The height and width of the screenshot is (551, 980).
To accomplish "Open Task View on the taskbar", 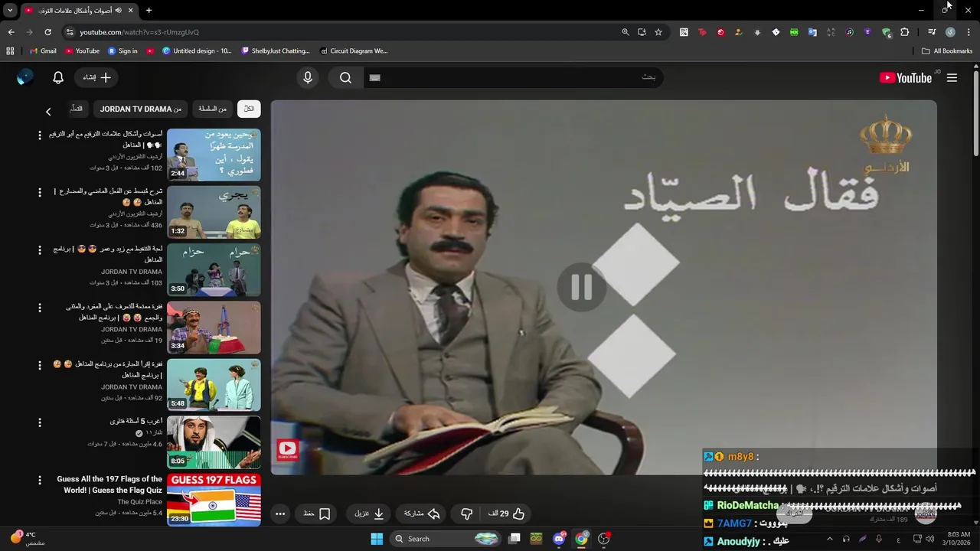I will pyautogui.click(x=514, y=539).
